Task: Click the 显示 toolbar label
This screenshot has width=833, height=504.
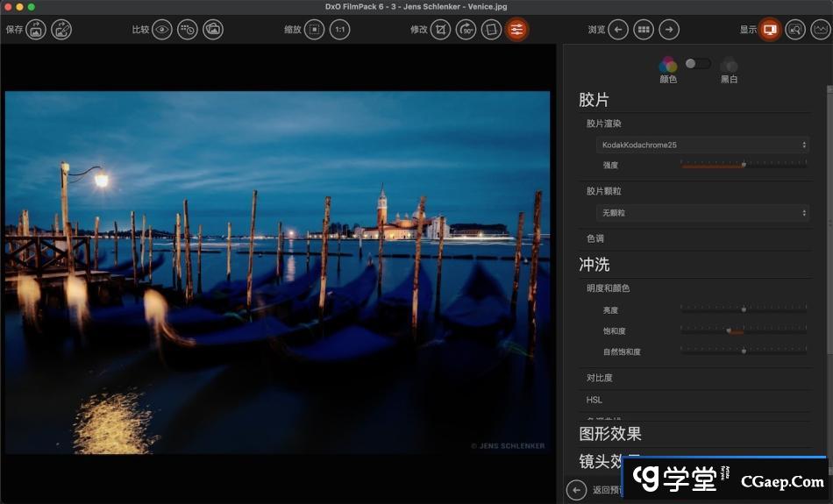Action: (748, 29)
